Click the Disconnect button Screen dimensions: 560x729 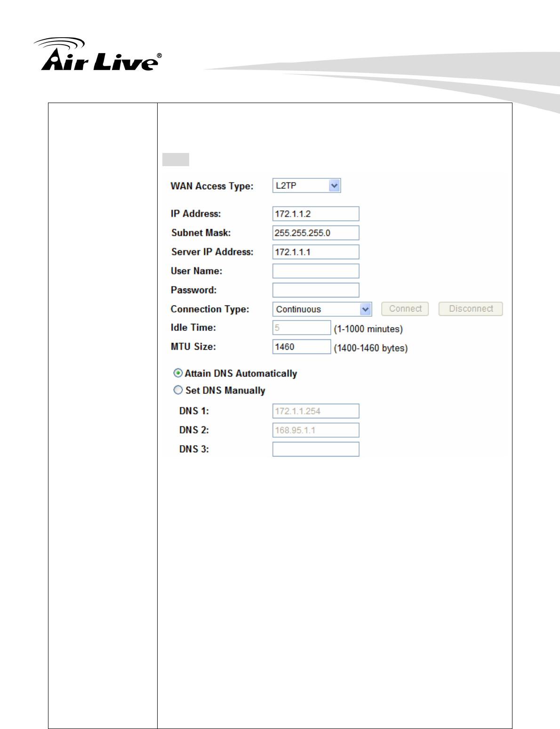(x=471, y=309)
